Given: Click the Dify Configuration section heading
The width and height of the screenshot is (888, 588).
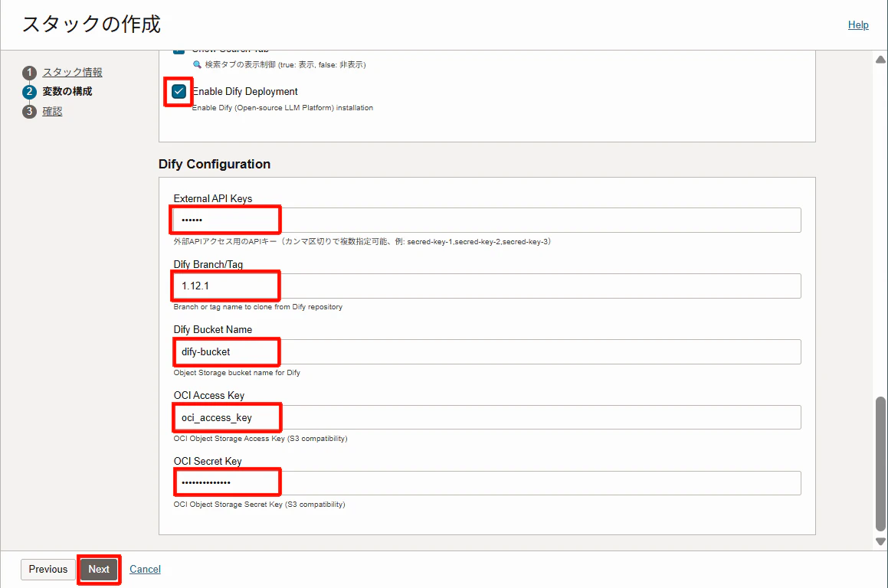Looking at the screenshot, I should [x=215, y=164].
